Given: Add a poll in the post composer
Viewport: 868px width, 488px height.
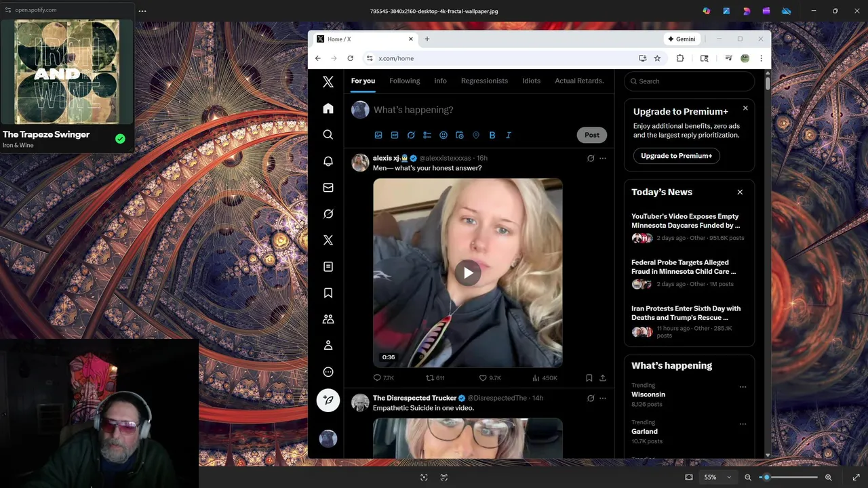Looking at the screenshot, I should coord(427,135).
